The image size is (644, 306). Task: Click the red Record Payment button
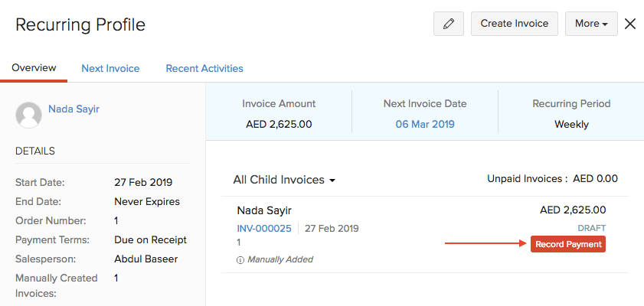tap(568, 244)
